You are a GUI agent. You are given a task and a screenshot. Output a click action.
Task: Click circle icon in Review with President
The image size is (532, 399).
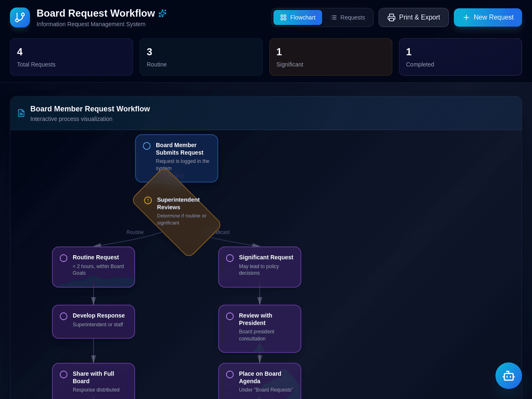(230, 316)
